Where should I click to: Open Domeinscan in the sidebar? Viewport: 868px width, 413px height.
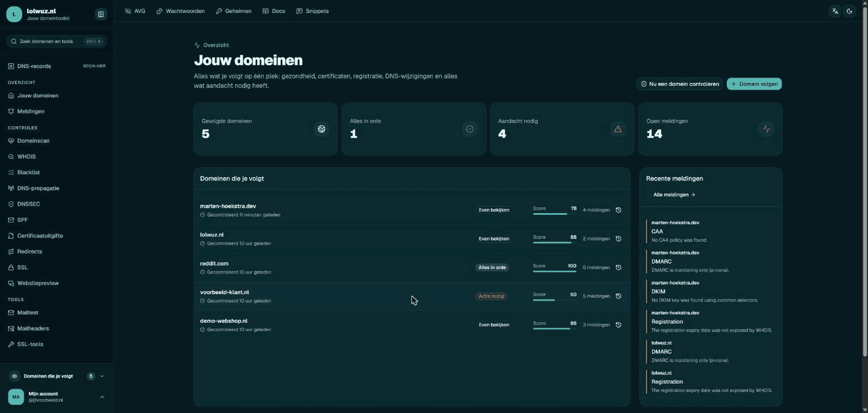[x=56, y=141]
